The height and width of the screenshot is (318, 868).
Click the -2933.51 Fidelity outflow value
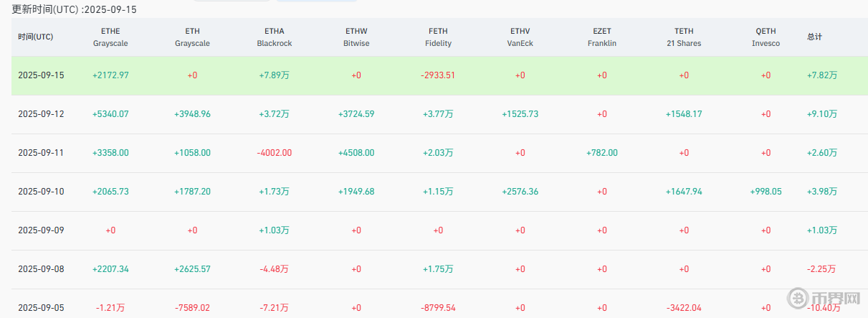tap(438, 75)
